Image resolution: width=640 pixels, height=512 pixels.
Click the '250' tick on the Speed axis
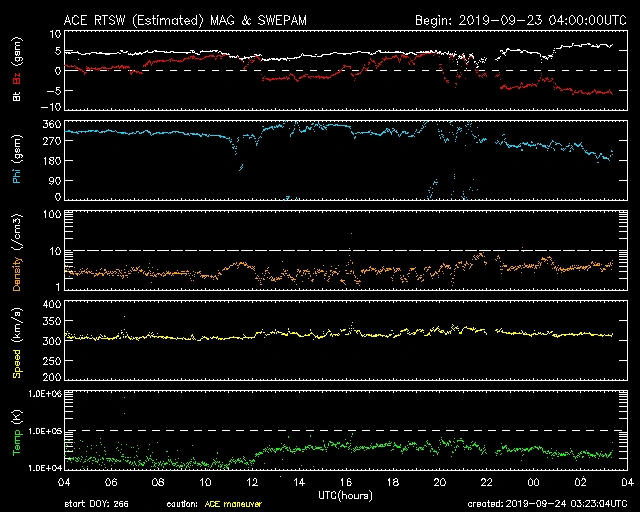[x=52, y=361]
